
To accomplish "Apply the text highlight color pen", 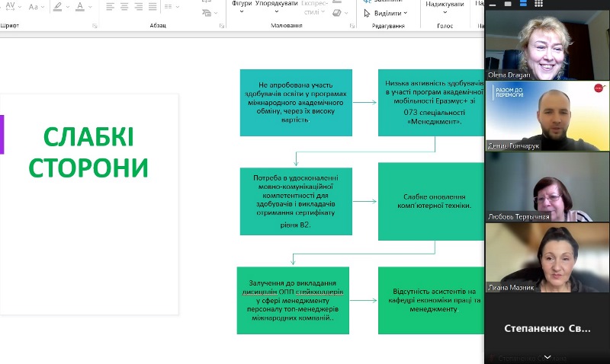I will click(58, 7).
